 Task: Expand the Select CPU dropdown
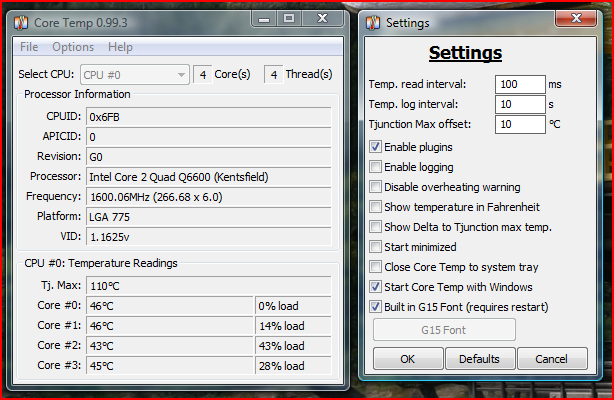tap(135, 74)
